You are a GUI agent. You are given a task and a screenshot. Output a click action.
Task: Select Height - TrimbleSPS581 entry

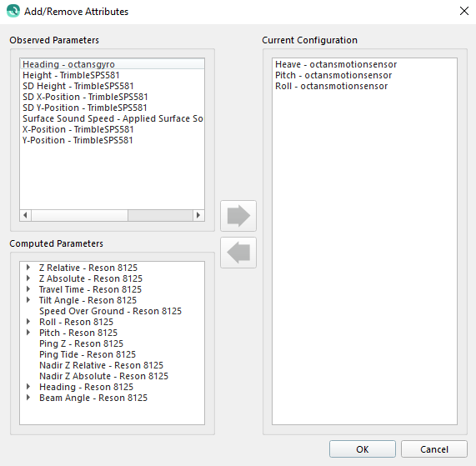click(112, 75)
